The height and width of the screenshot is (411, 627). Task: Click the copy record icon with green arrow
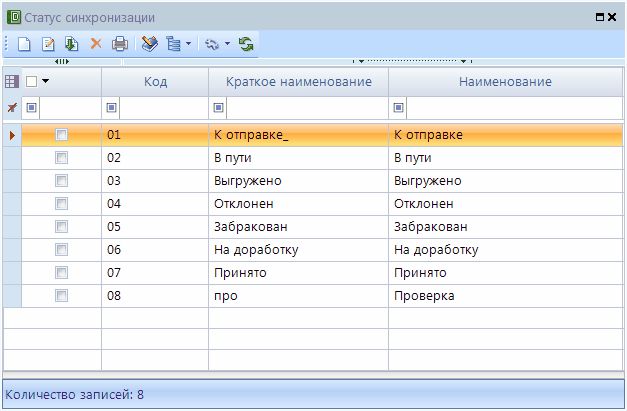pos(71,44)
